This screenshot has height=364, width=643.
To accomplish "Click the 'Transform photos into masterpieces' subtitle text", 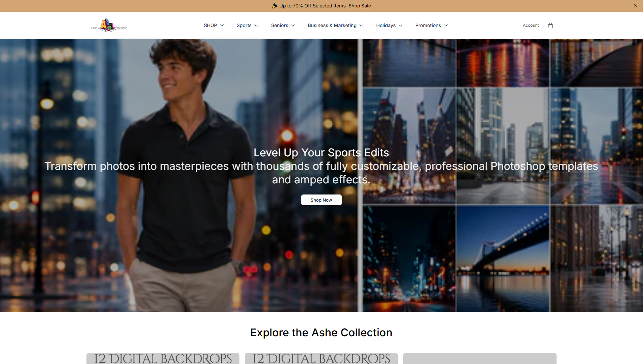I will tap(321, 173).
